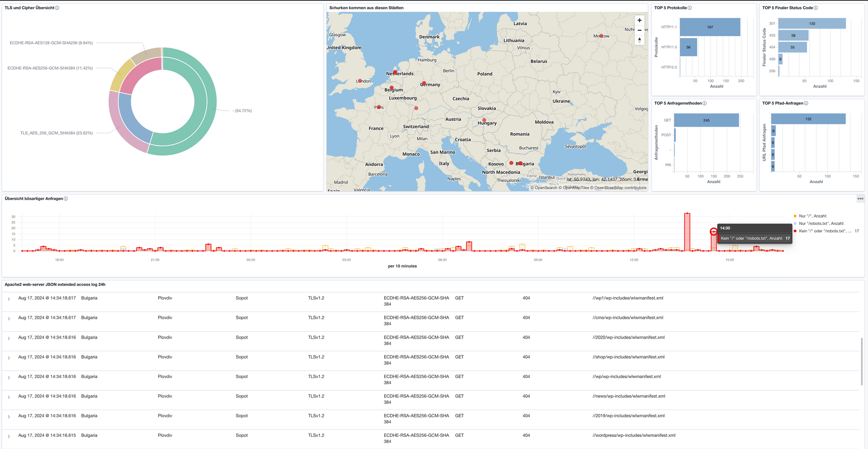
Task: Zoom out on the cities map
Action: (639, 30)
